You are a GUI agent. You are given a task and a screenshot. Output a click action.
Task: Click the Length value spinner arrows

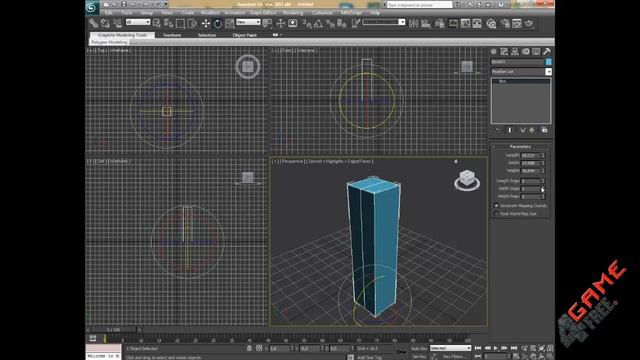pyautogui.click(x=543, y=156)
